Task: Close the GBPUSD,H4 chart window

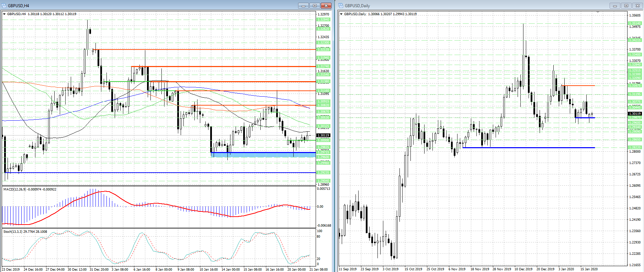Action: [x=326, y=6]
